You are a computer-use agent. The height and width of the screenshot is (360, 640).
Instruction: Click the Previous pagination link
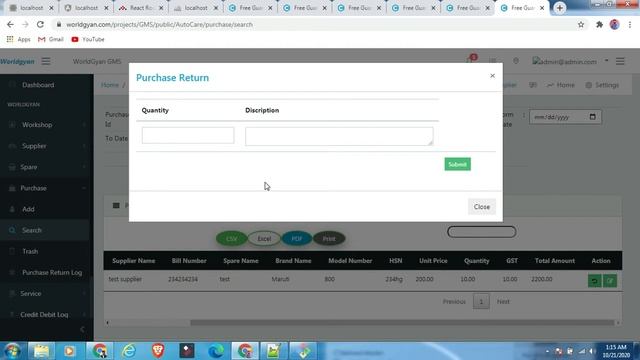[454, 302]
